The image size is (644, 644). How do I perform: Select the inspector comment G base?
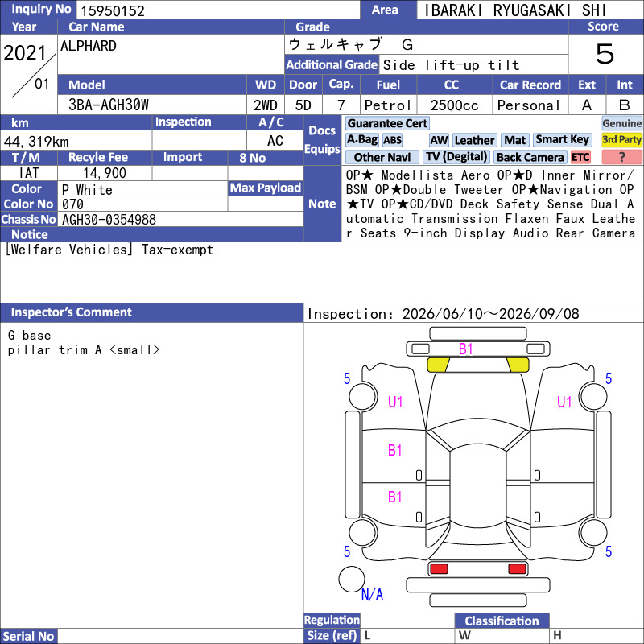29,335
